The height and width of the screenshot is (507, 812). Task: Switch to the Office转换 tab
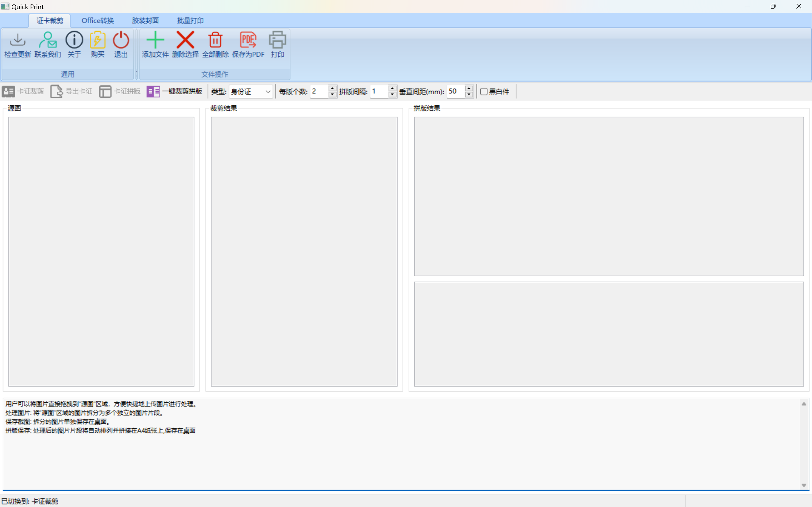tap(97, 20)
